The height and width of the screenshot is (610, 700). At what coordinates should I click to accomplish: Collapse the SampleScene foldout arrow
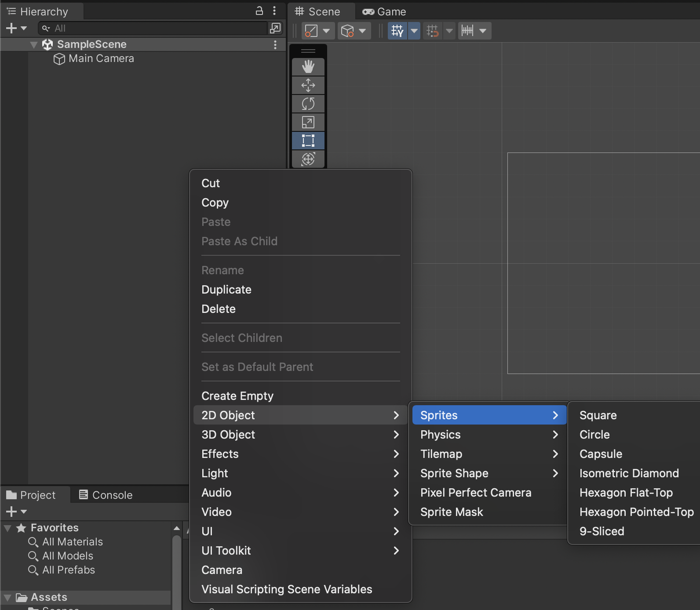click(x=34, y=44)
